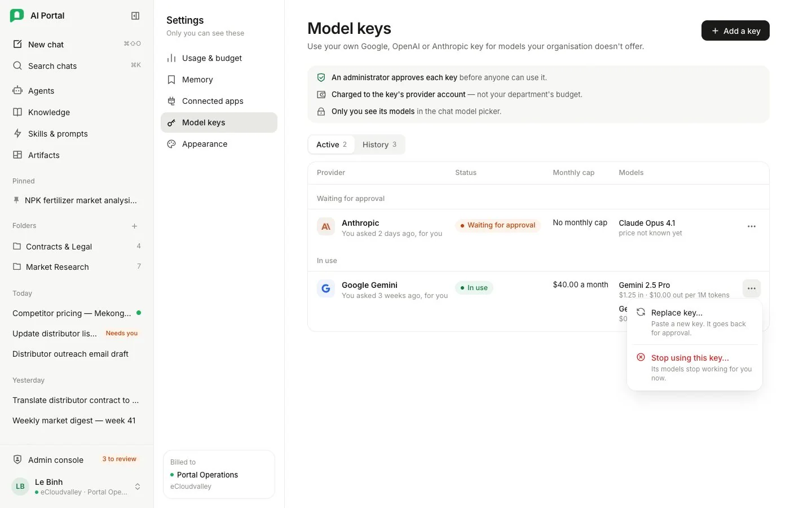The width and height of the screenshot is (812, 508).
Task: Open the Competitor pricing — Mekong chat
Action: [x=77, y=313]
